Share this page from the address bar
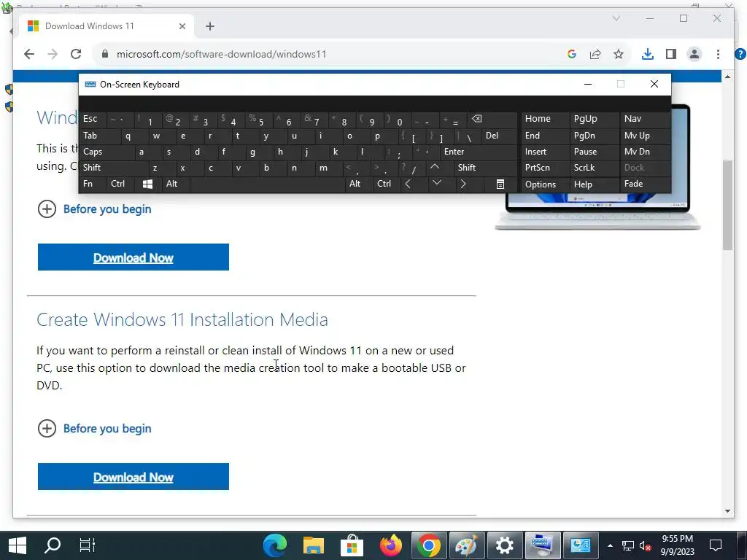The image size is (747, 560). click(595, 54)
